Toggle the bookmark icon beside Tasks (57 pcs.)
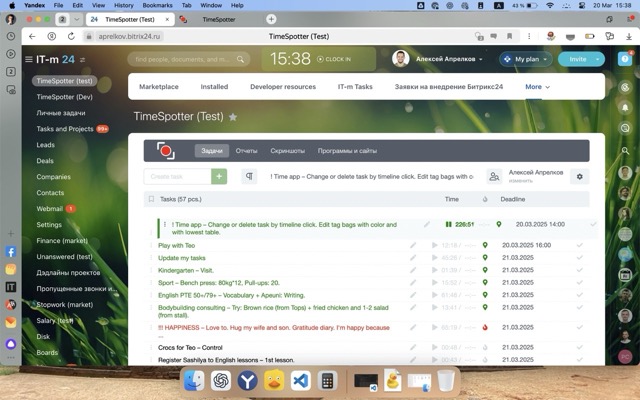Viewport: 640px width, 400px height. (x=152, y=199)
